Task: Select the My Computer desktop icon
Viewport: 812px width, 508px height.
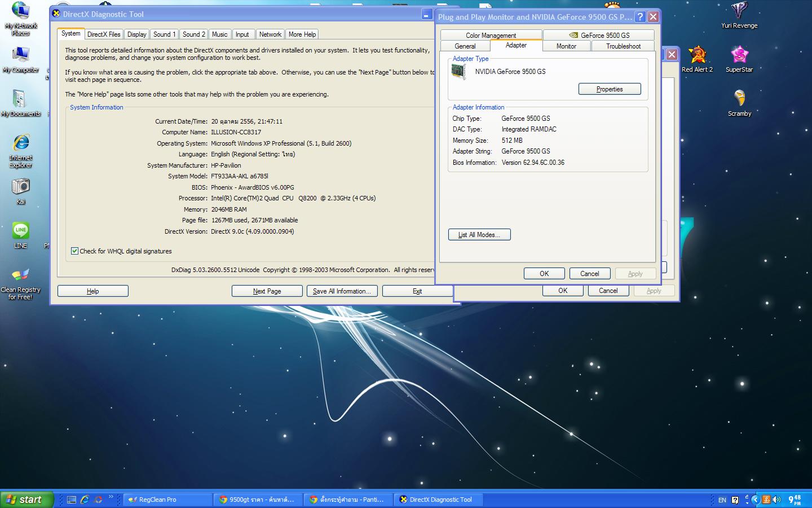Action: pos(20,60)
